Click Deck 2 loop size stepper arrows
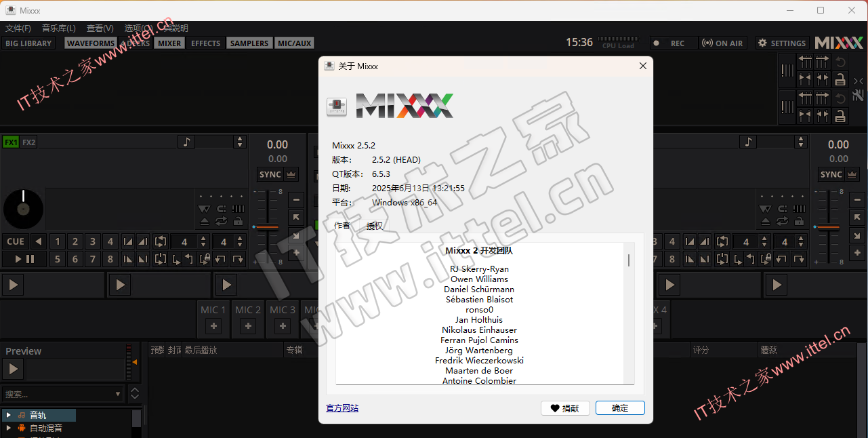 point(764,241)
